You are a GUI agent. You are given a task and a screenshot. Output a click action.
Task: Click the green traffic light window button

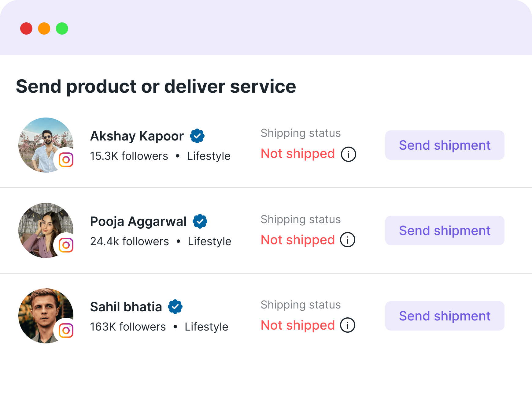62,29
